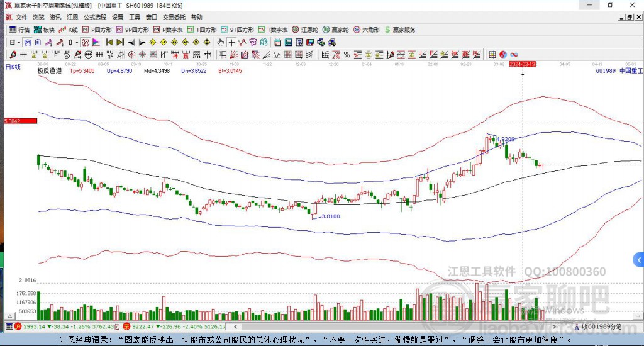Switch to the K线 chart view
The image size is (644, 346).
click(x=69, y=30)
